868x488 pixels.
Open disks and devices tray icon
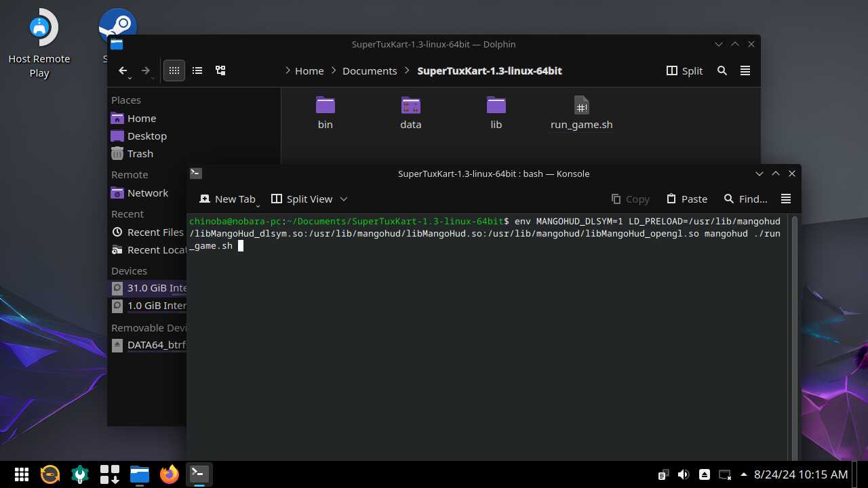(x=705, y=474)
